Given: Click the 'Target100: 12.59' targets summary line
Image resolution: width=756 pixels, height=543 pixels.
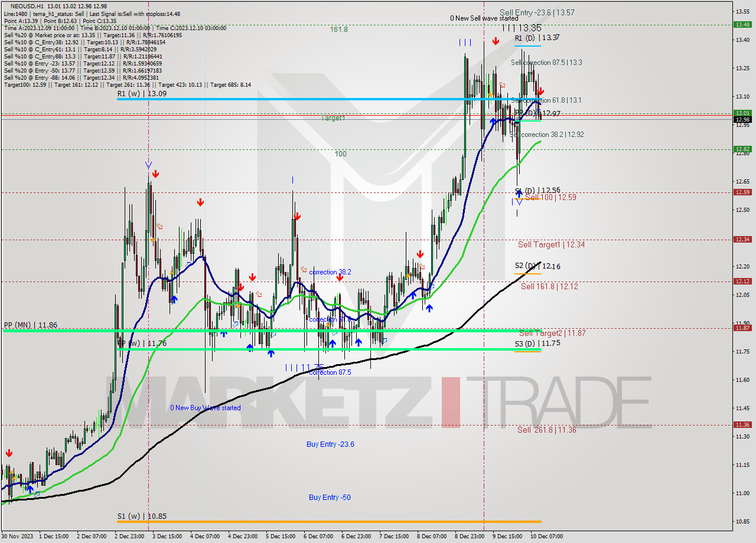Looking at the screenshot, I should click(128, 84).
